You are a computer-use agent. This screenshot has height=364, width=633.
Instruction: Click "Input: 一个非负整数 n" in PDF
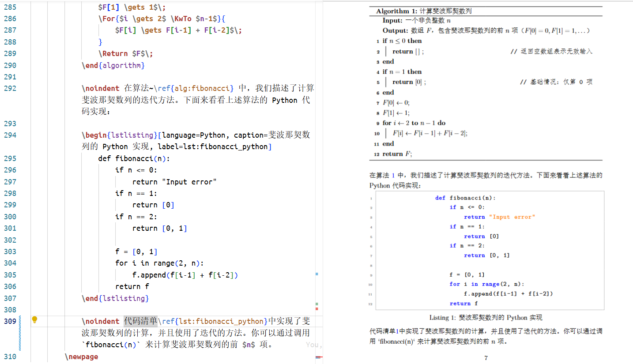417,21
